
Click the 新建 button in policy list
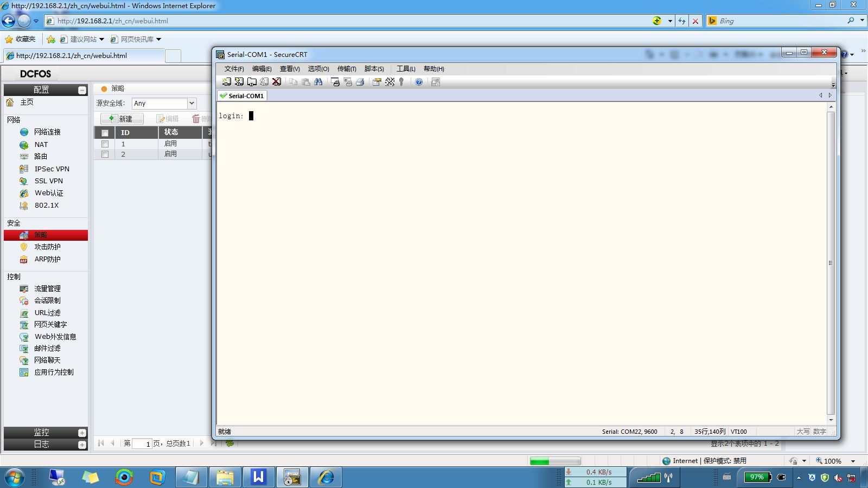pyautogui.click(x=122, y=119)
